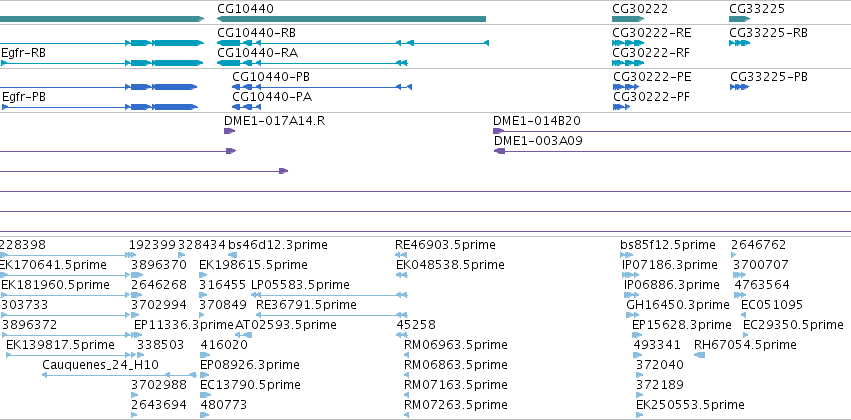Screen dimensions: 851x420
Task: Click the RH67054.5prime EST glyph
Action: tap(700, 355)
